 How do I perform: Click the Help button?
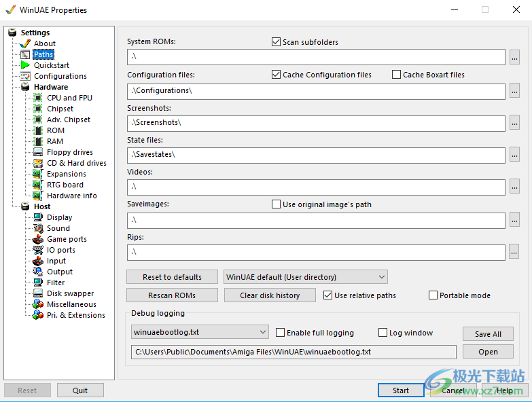coord(505,390)
